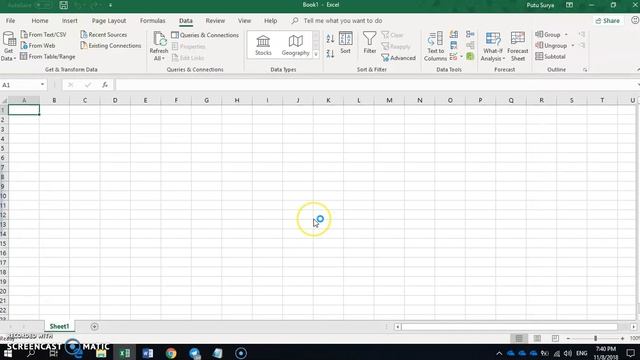Open Outline dialog launcher

tap(585, 70)
